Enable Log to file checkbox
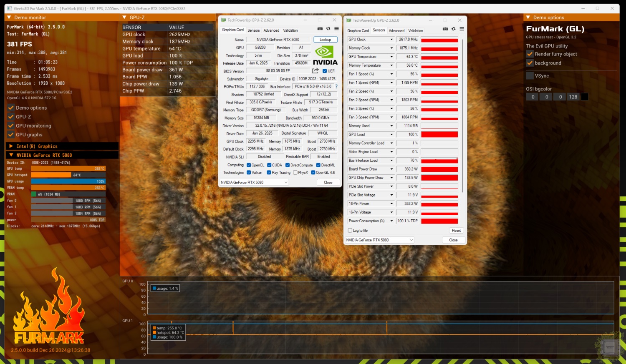626x364 pixels. coord(350,231)
